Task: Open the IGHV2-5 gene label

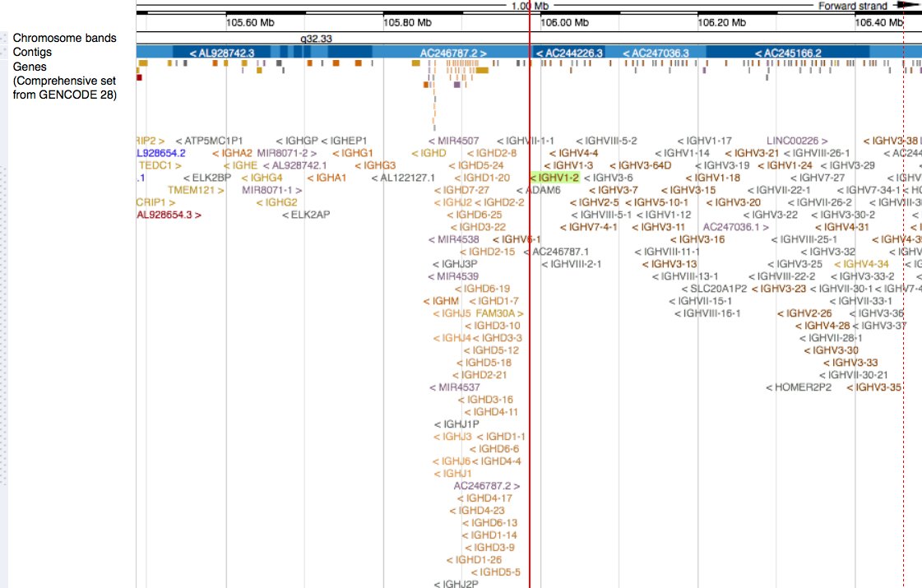Action: [595, 202]
